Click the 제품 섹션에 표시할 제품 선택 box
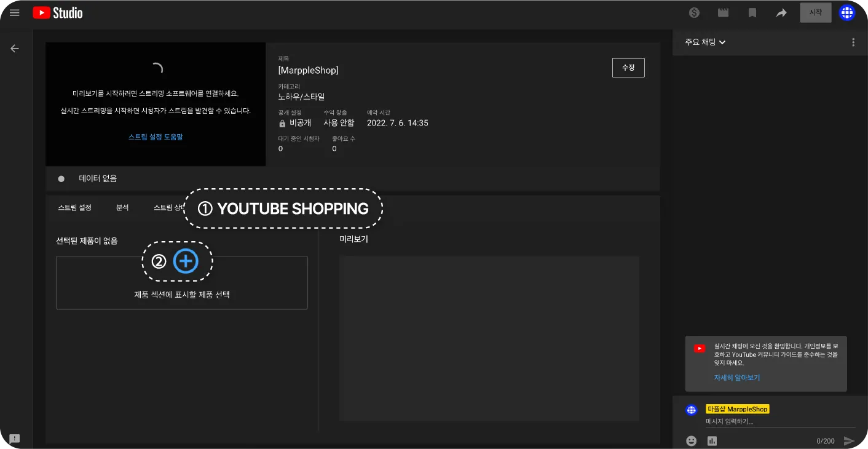The height and width of the screenshot is (449, 868). tap(182, 282)
